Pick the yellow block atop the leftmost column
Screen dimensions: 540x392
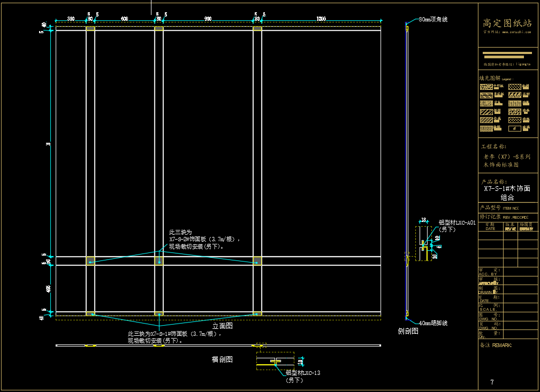click(x=90, y=28)
